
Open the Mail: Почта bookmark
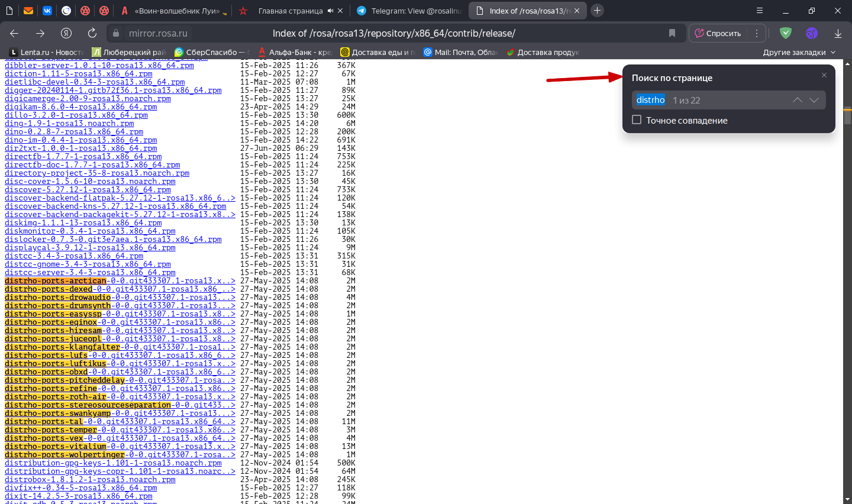pyautogui.click(x=460, y=52)
